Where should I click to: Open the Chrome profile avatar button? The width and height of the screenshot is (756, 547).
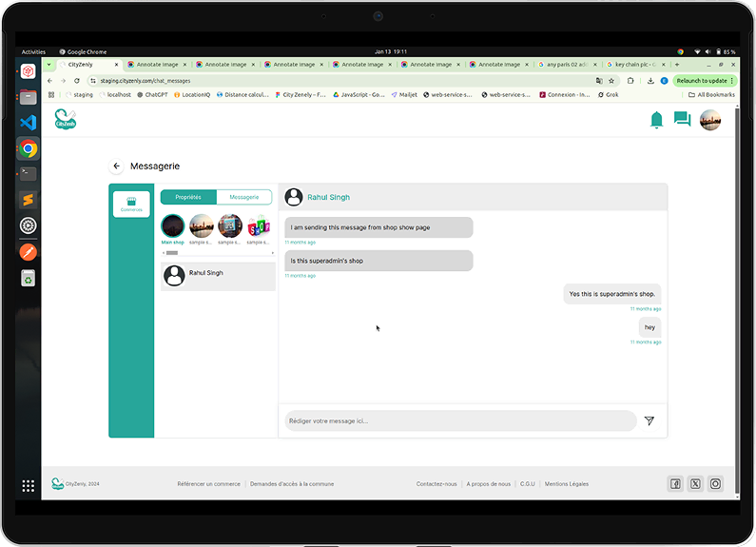click(x=664, y=81)
